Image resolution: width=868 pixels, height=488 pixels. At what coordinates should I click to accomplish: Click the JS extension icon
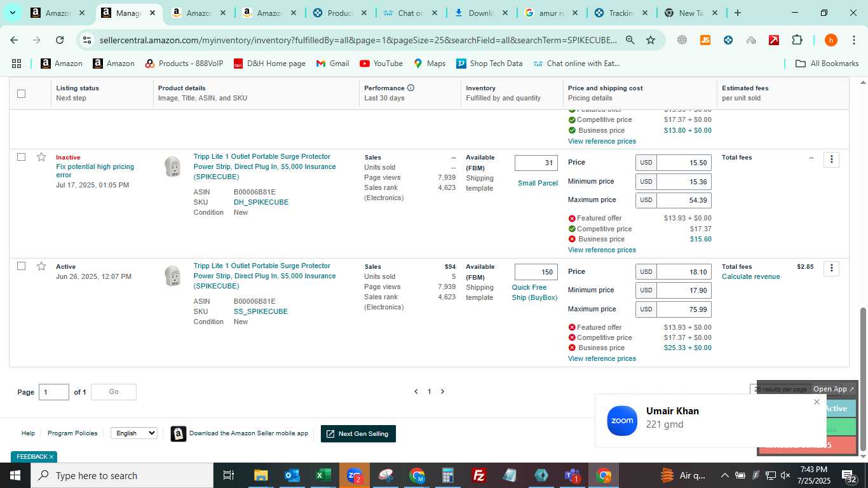coord(705,40)
